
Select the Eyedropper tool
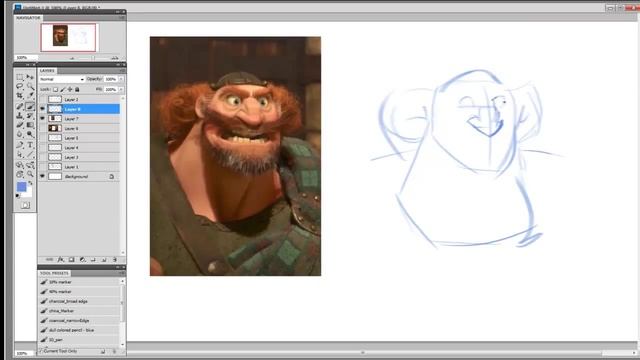(x=30, y=96)
